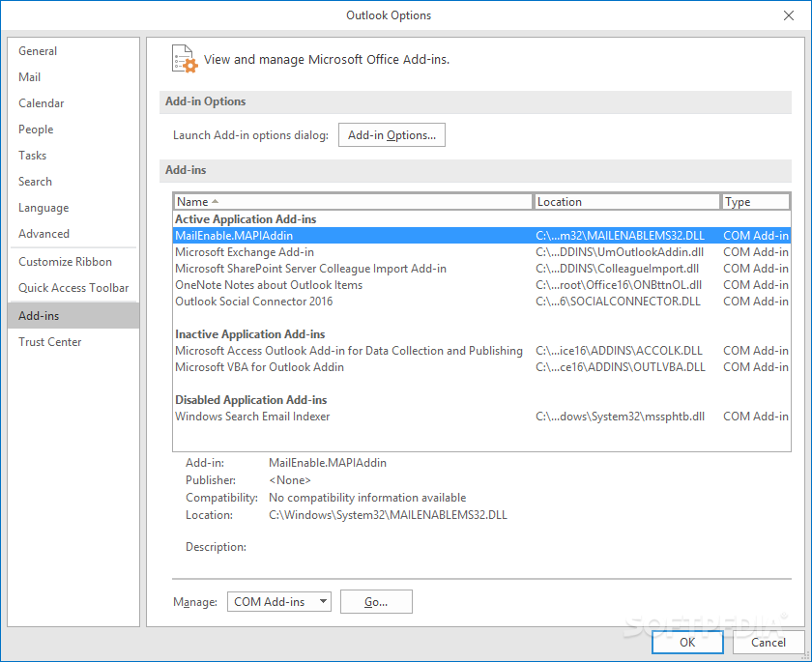Image resolution: width=812 pixels, height=662 pixels.
Task: Click the Add-ins gear page icon
Action: (185, 59)
